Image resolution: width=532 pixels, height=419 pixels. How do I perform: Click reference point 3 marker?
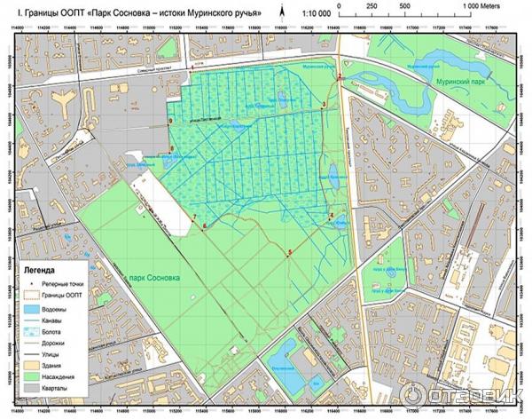325,104
